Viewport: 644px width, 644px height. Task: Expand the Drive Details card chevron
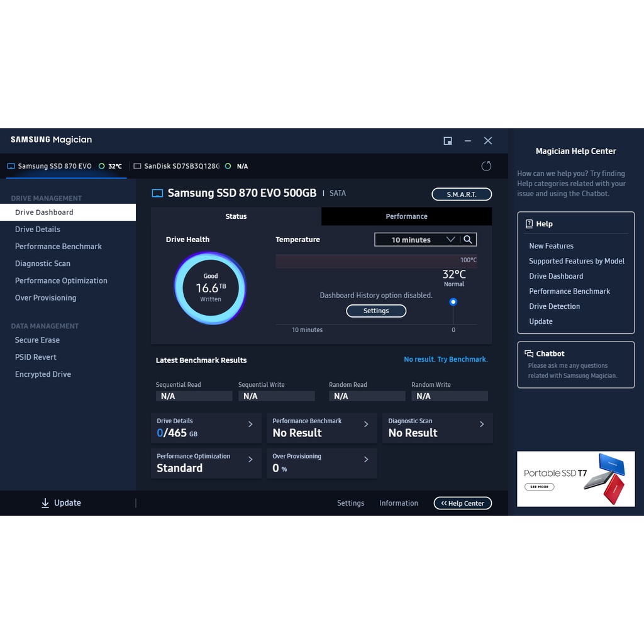250,425
